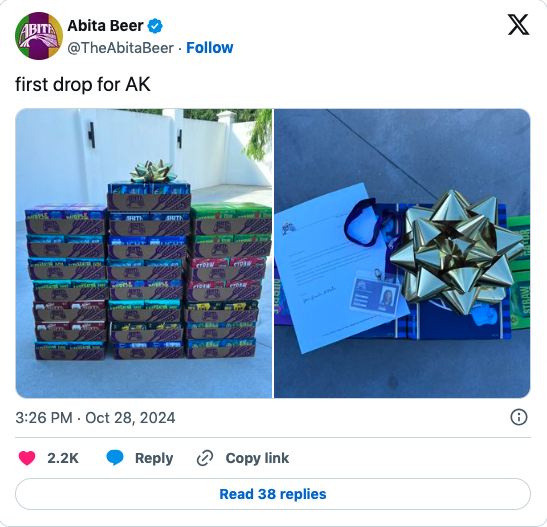
Task: Click the reply speech bubble icon
Action: pos(115,458)
